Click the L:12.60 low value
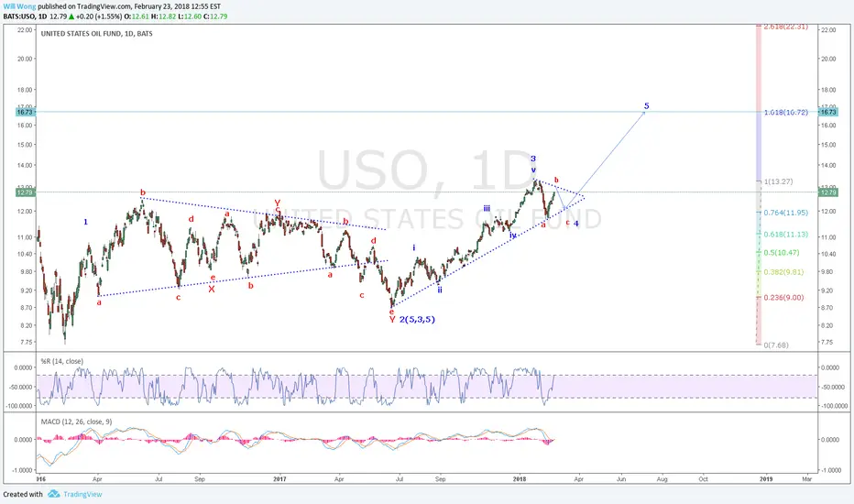Viewport: 854px width, 504px height. coord(189,16)
